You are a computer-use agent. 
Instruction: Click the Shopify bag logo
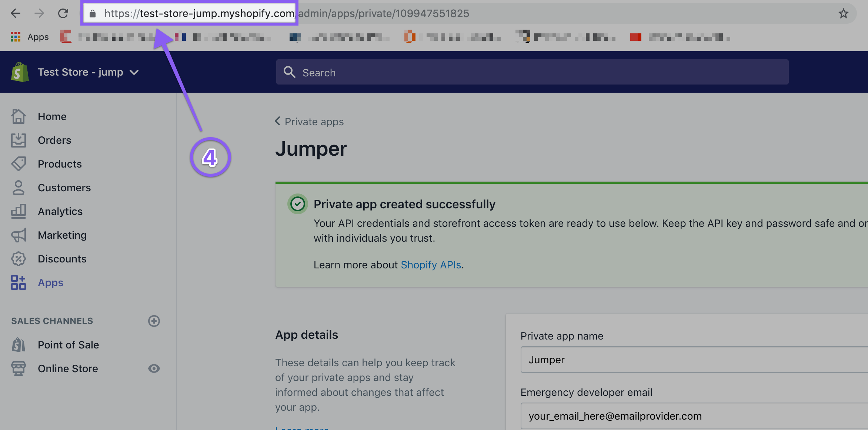(x=20, y=72)
